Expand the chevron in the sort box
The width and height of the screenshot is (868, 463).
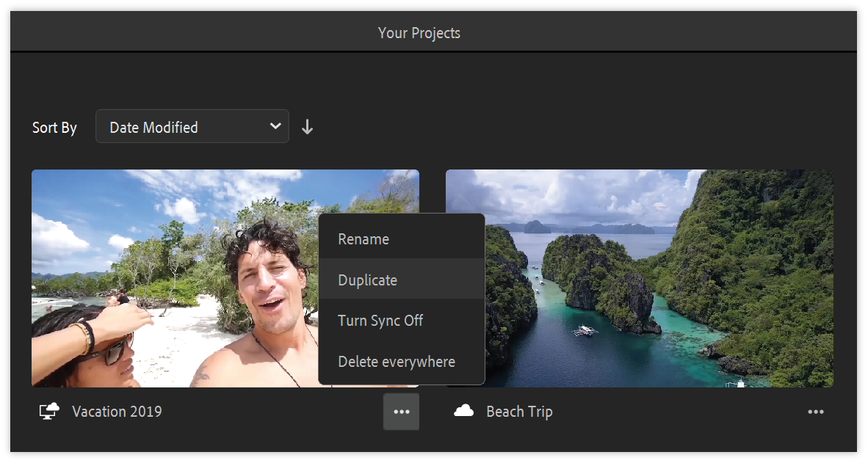[x=275, y=126]
